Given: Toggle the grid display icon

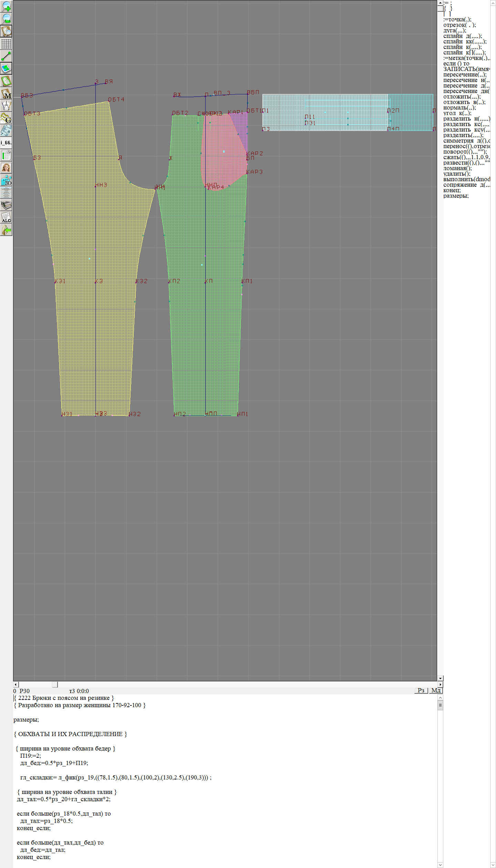Looking at the screenshot, I should coord(6,44).
